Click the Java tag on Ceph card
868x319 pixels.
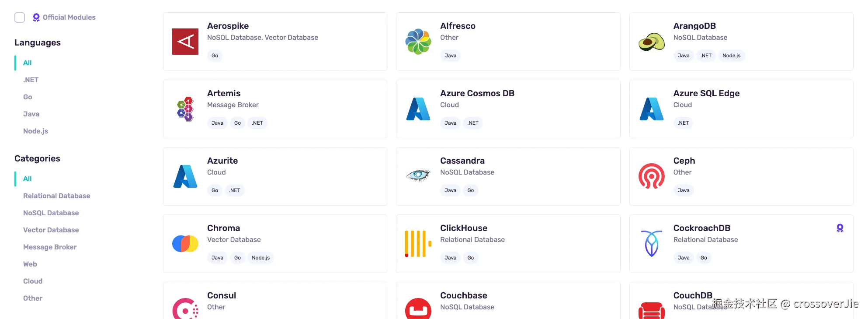click(684, 190)
